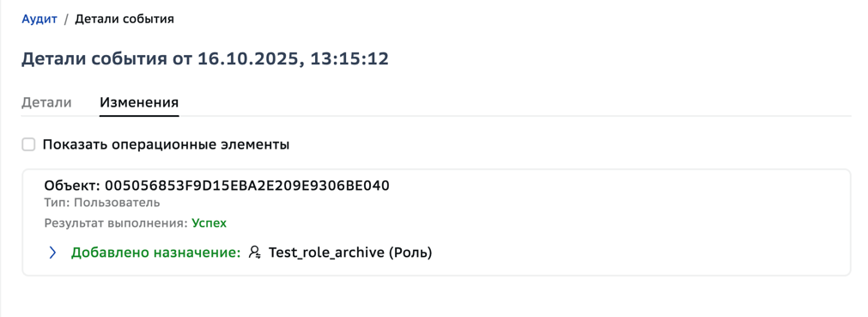Open the Аудит breadcrumb link
Screen dimensions: 868x317
pos(39,20)
